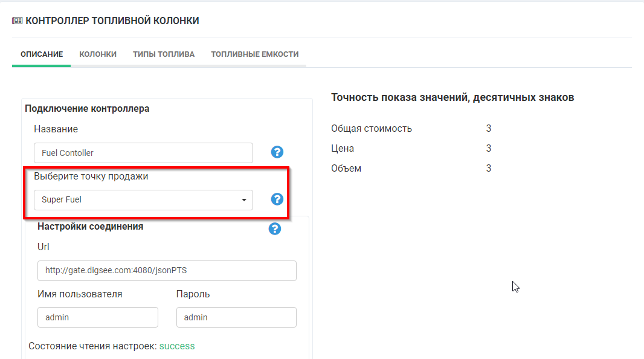Open the КОЛОНКИ tab
The width and height of the screenshot is (644, 359).
(x=98, y=54)
